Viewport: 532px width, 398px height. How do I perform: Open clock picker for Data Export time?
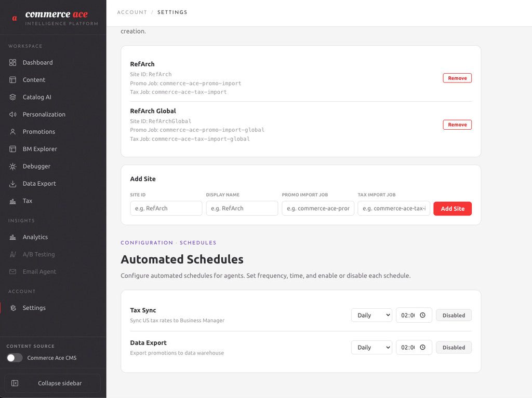pos(422,347)
